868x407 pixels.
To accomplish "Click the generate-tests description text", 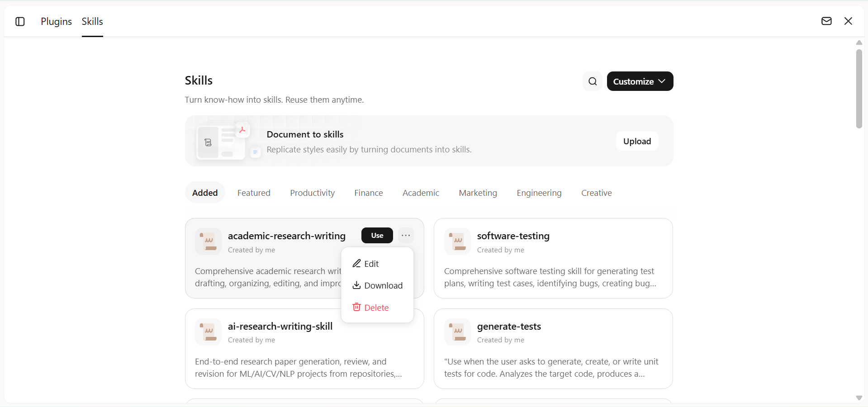I will pyautogui.click(x=551, y=368).
